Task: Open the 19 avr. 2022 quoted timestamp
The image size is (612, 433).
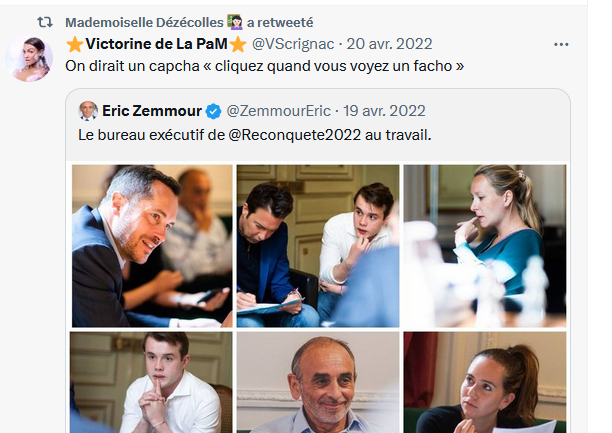Action: (x=384, y=111)
